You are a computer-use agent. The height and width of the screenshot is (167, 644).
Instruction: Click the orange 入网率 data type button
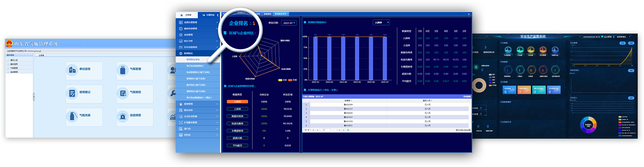click(x=237, y=102)
